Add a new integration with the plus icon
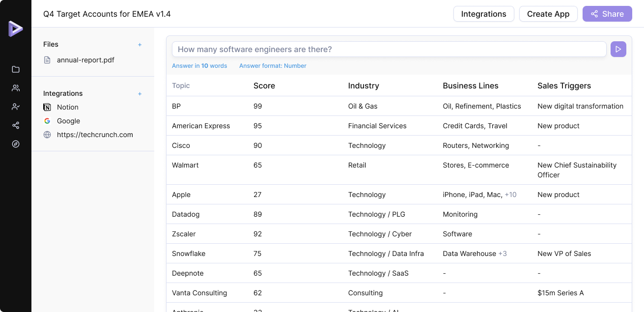The height and width of the screenshot is (312, 644). [x=140, y=94]
